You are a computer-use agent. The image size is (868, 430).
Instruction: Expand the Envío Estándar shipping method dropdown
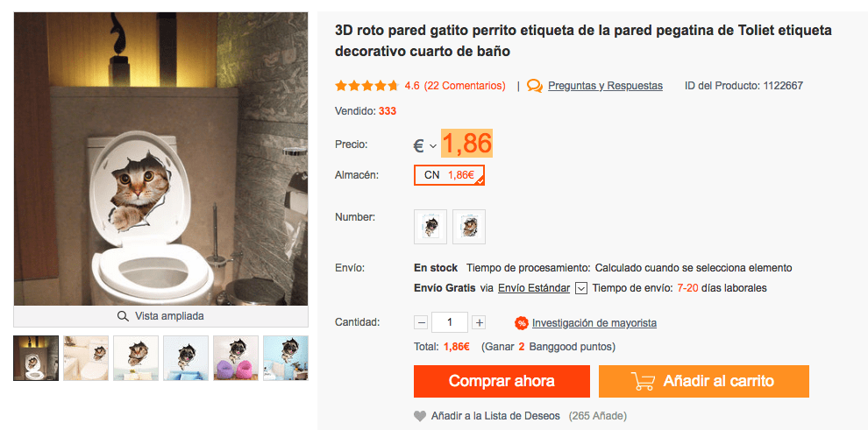[580, 288]
